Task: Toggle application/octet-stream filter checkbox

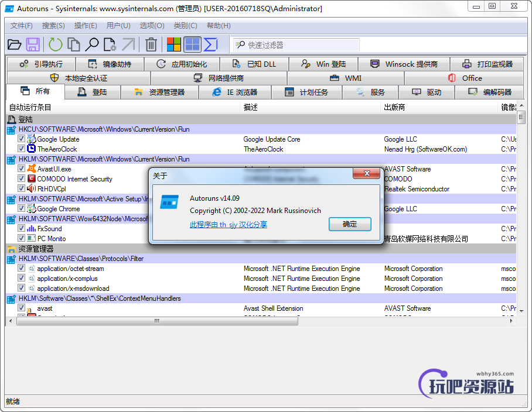Action: (x=21, y=268)
